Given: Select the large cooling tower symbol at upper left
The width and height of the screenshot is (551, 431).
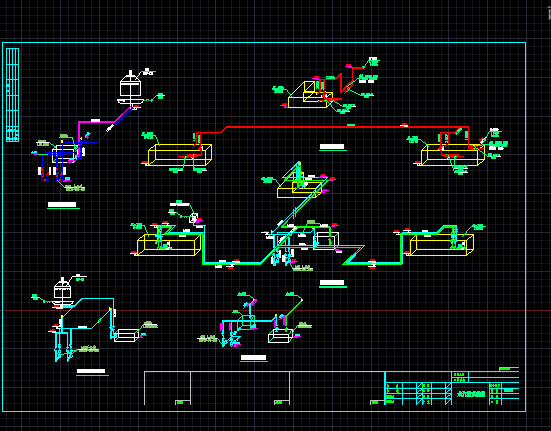Looking at the screenshot, I should click(130, 88).
